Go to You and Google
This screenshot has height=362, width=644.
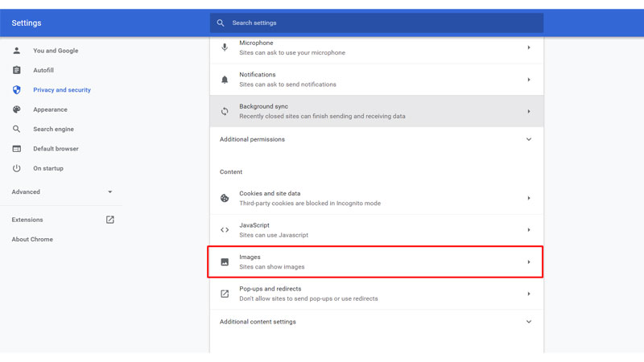56,51
